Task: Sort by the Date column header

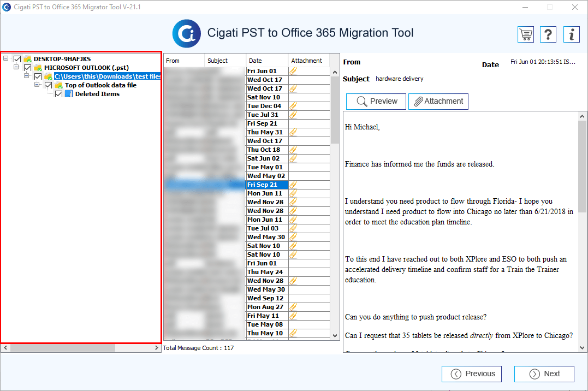Action: coord(267,61)
